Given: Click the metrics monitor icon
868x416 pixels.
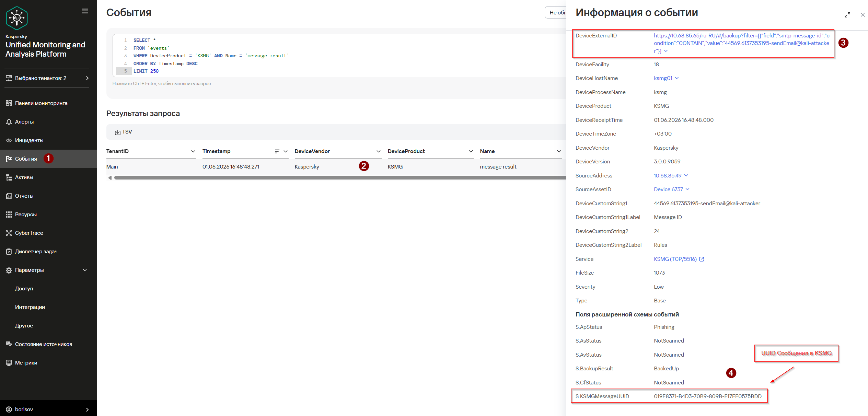Looking at the screenshot, I should point(9,363).
